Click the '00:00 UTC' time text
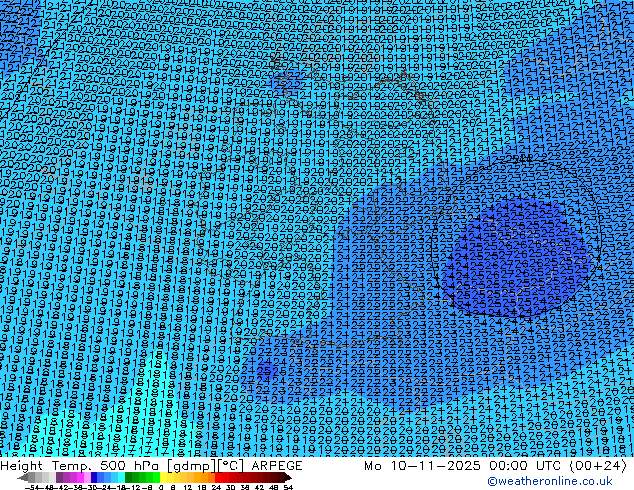This screenshot has height=490, width=634. [x=524, y=466]
